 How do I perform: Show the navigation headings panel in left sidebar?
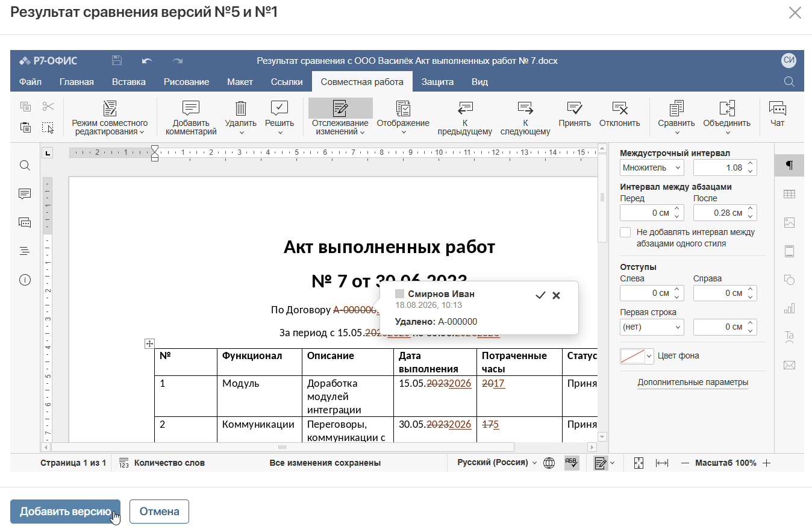tap(25, 251)
